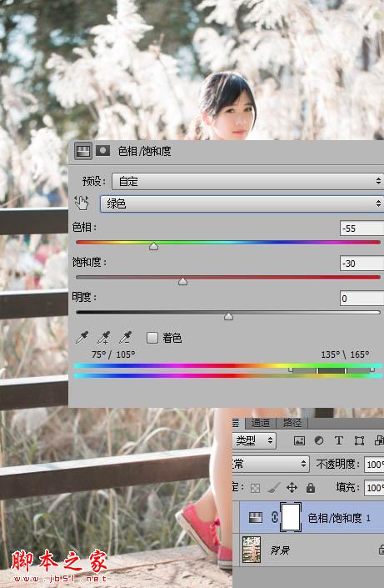This screenshot has height=588, width=384.
Task: Click the mask link chain icon
Action: click(x=275, y=517)
